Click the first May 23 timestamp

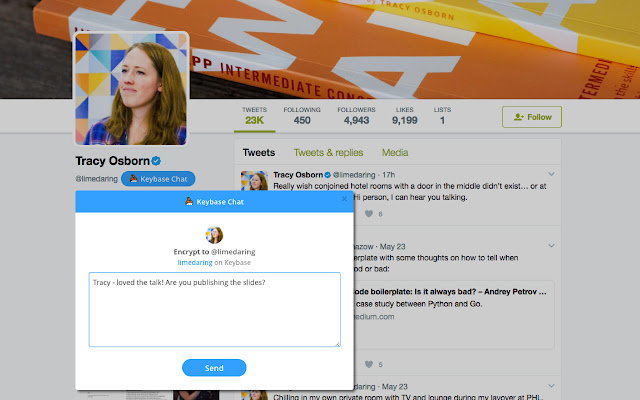point(393,247)
